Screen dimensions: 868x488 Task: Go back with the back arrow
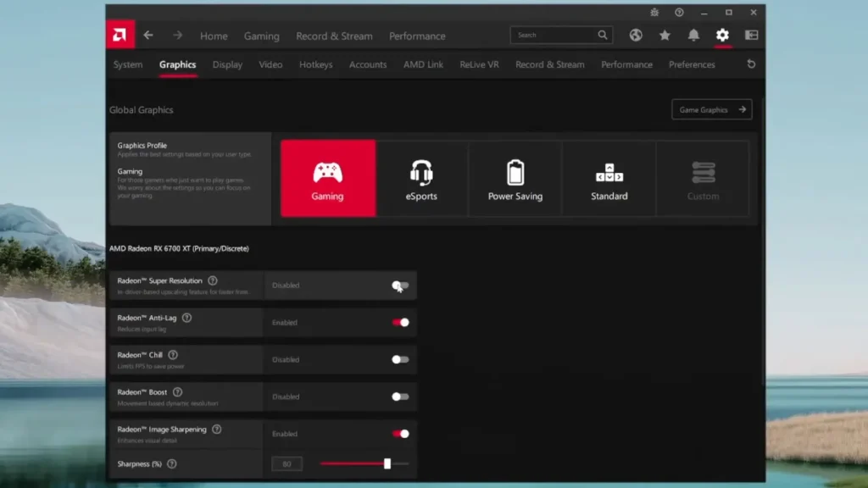(x=147, y=35)
